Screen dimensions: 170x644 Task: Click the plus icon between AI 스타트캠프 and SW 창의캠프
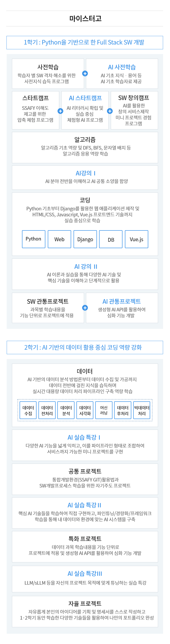point(110,111)
